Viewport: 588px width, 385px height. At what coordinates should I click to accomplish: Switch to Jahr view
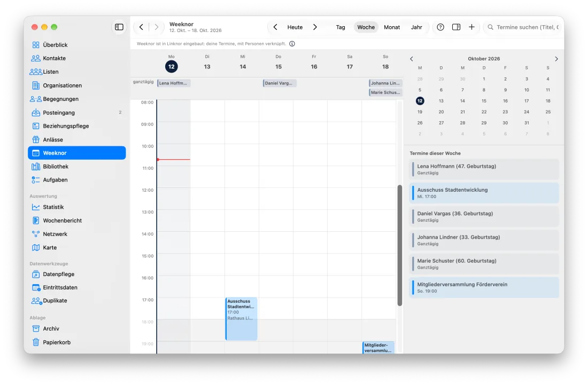416,27
